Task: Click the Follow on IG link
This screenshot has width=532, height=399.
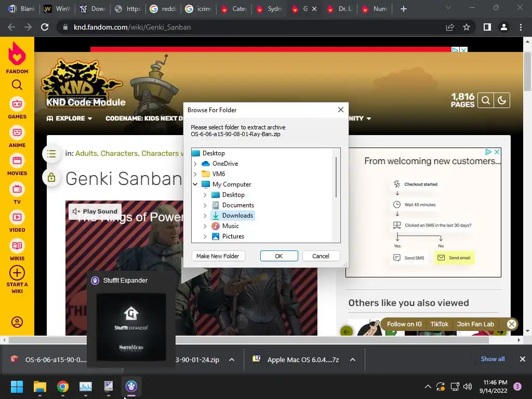Action: pyautogui.click(x=404, y=324)
